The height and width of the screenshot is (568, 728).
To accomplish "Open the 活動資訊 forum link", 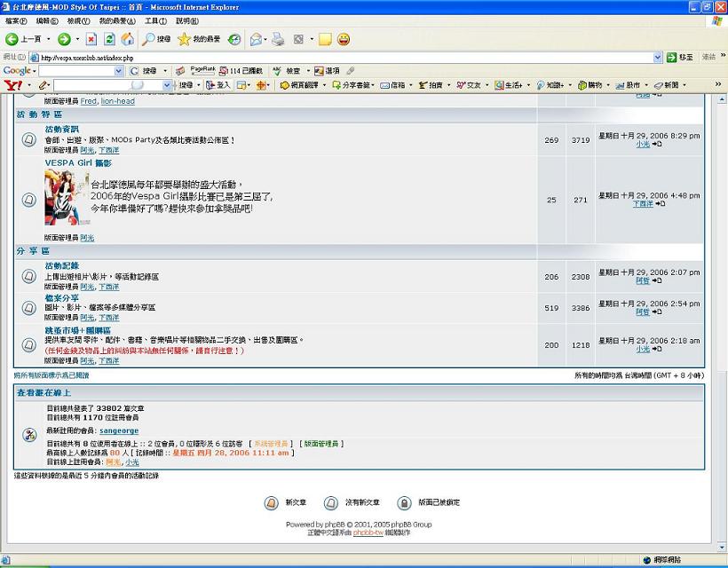I will pos(62,129).
